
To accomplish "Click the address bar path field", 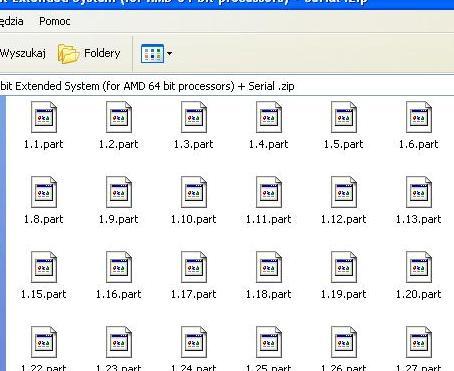I will (227, 86).
